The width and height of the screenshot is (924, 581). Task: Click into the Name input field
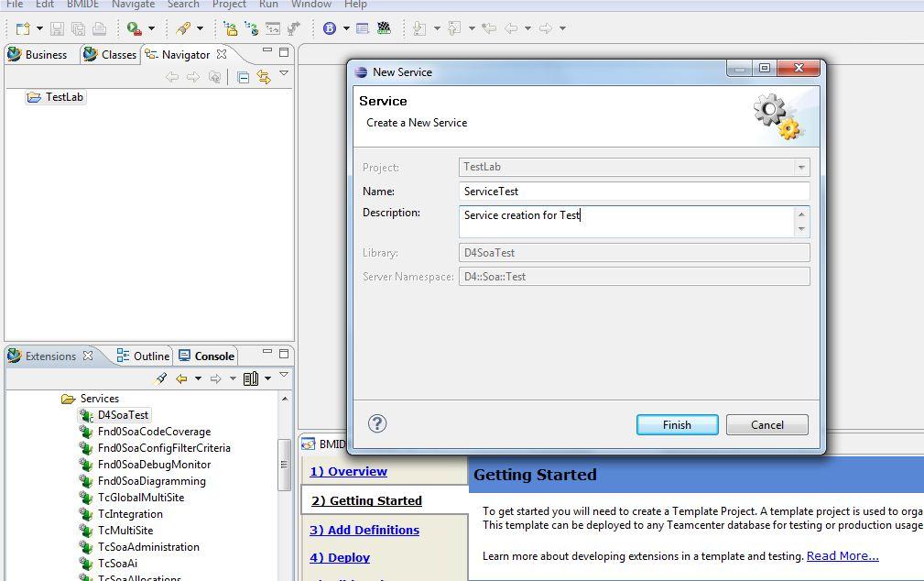(634, 192)
